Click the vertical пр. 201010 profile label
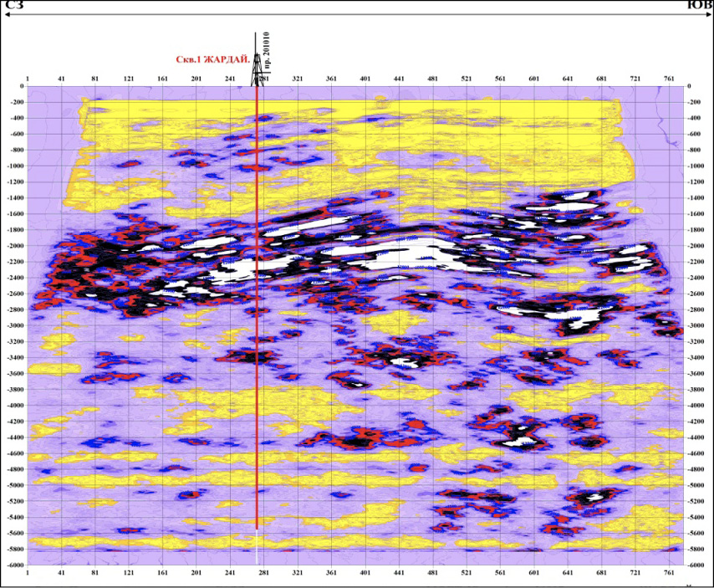The height and width of the screenshot is (588, 714). tap(267, 52)
